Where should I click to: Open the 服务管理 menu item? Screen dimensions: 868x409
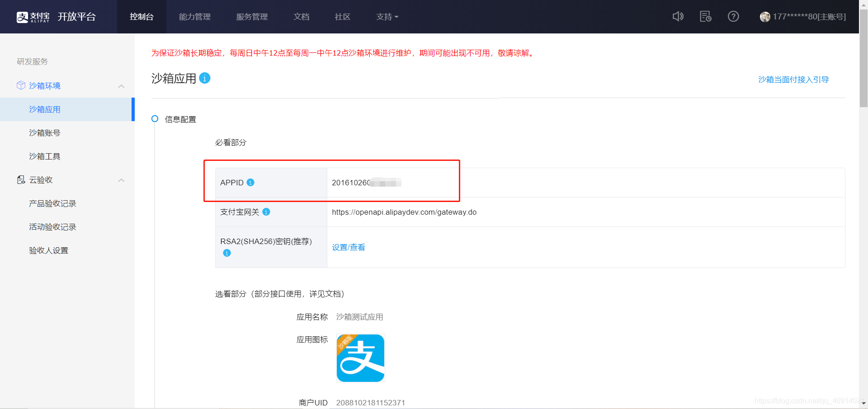click(x=252, y=17)
